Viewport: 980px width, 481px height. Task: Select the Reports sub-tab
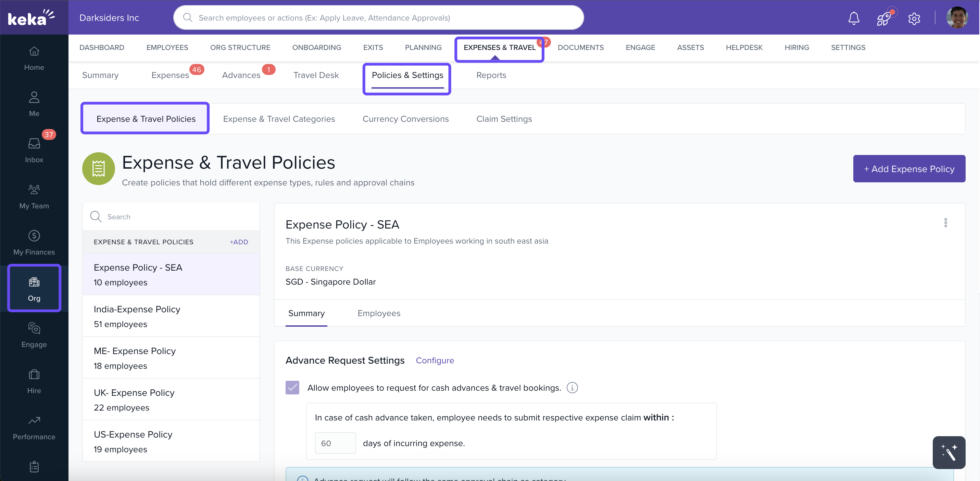tap(491, 75)
